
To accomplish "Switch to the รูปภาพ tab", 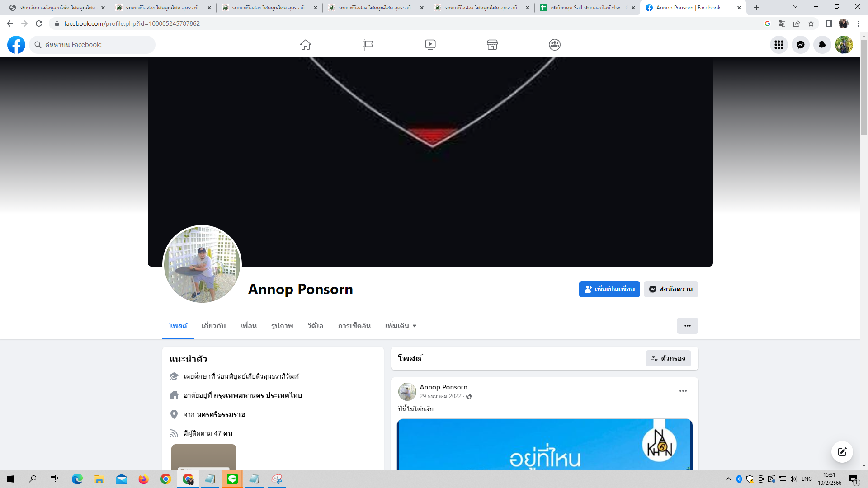I will (282, 326).
